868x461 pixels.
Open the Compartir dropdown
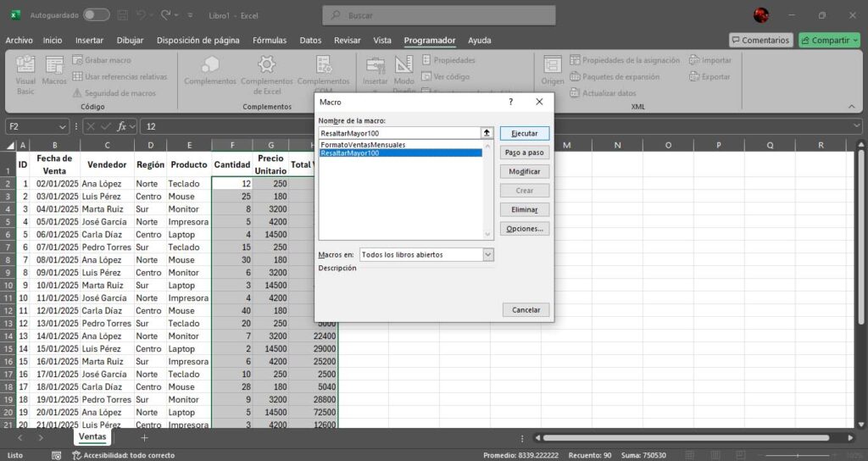(x=856, y=40)
